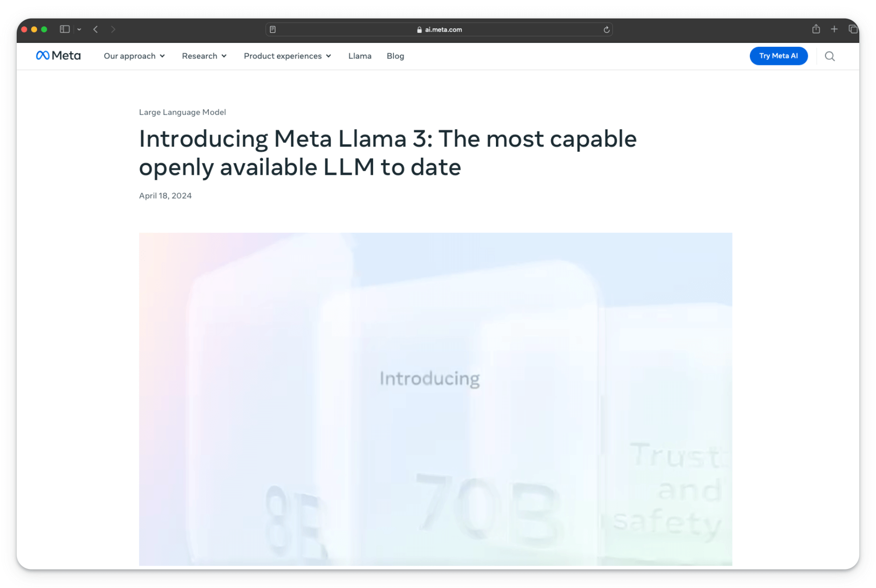Open the Share icon in Safari toolbar

(816, 29)
